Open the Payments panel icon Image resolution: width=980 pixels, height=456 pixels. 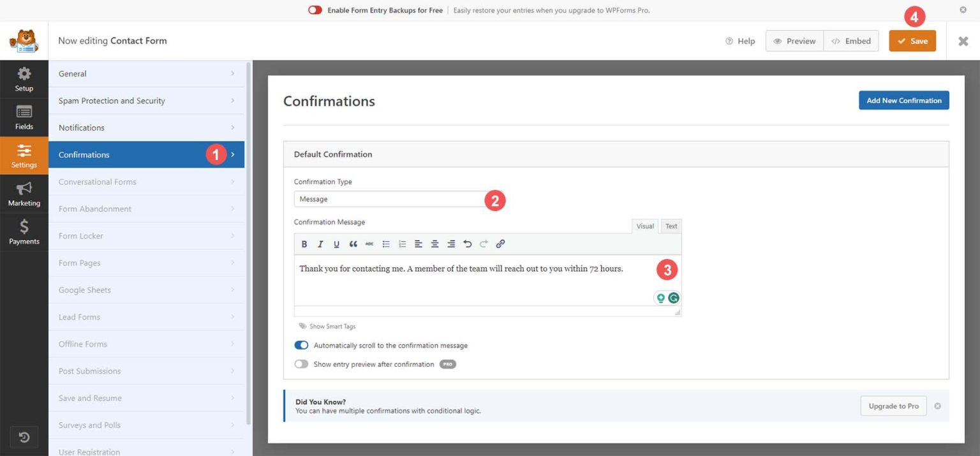24,232
